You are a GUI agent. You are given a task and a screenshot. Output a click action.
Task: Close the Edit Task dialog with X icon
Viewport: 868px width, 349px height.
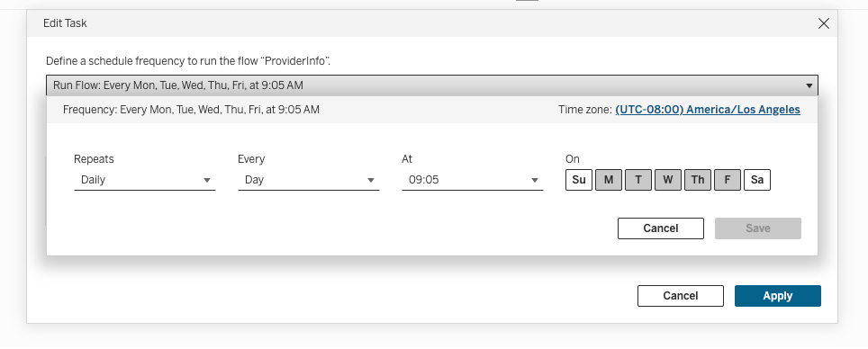point(824,23)
